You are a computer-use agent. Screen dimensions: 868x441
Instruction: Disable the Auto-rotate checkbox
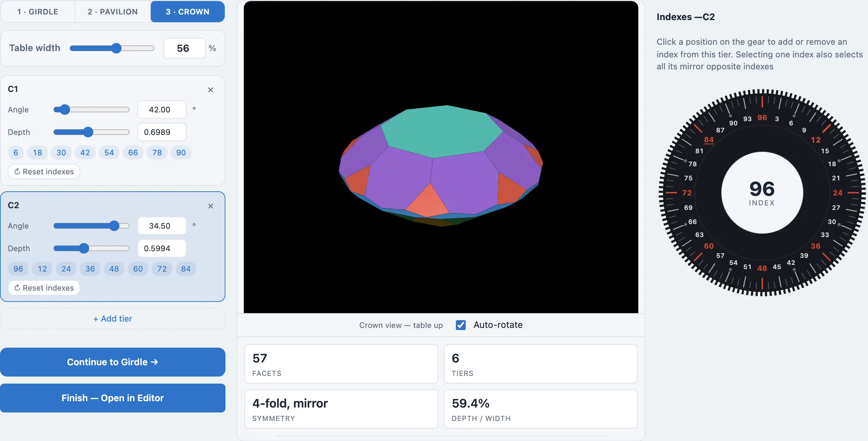461,325
